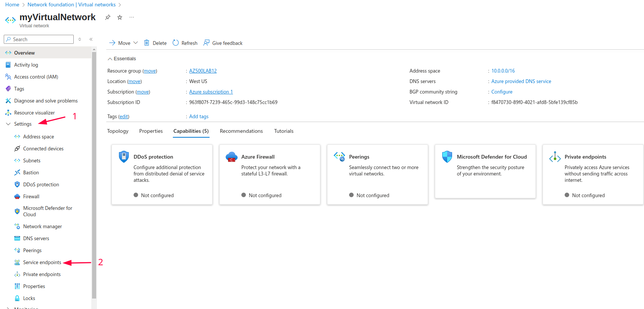Click into the sidebar Search field
The height and width of the screenshot is (309, 644).
point(39,39)
